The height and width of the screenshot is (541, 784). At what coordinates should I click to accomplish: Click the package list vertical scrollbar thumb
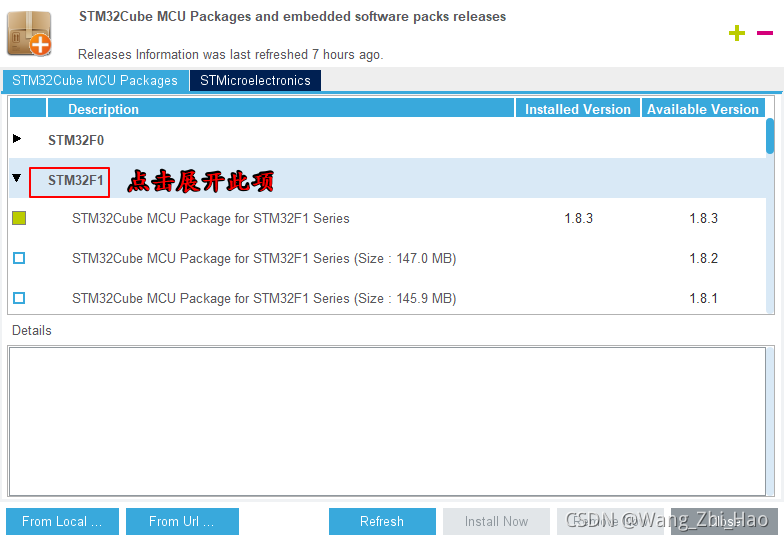coord(770,136)
